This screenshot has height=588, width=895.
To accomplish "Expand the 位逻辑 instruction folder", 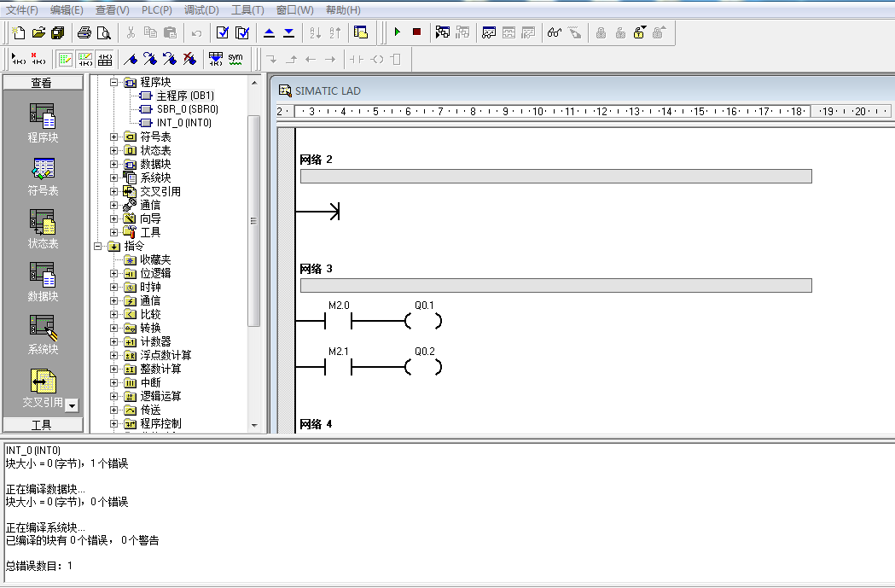I will (x=114, y=273).
